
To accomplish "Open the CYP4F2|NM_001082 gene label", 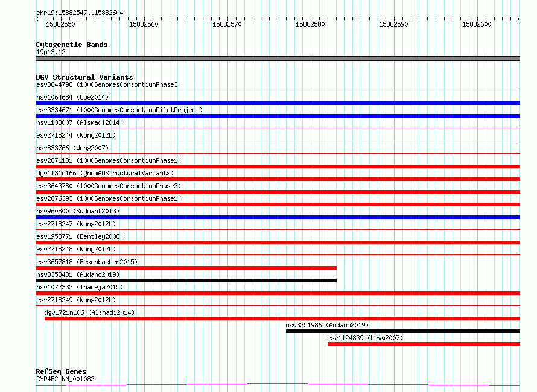I will [65, 379].
